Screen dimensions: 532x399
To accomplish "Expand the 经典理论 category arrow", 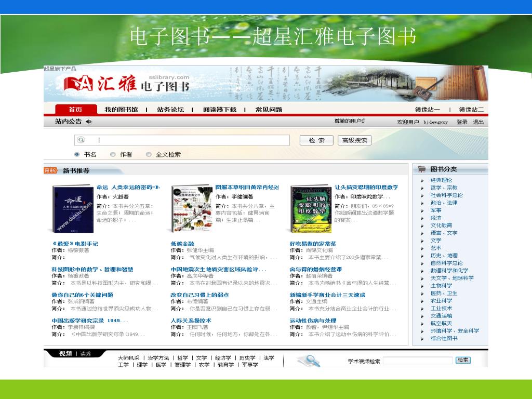I will (x=422, y=180).
